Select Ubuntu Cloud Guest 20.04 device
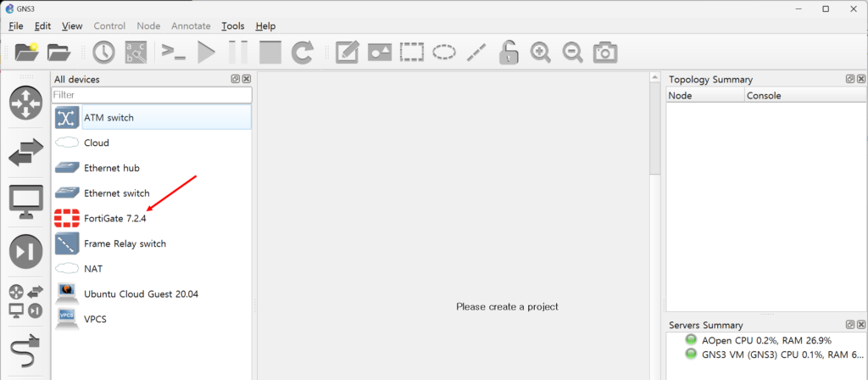This screenshot has height=380, width=868. point(152,294)
